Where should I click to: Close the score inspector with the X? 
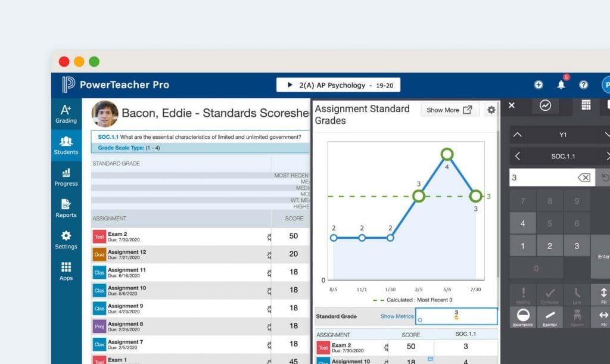[x=512, y=105]
